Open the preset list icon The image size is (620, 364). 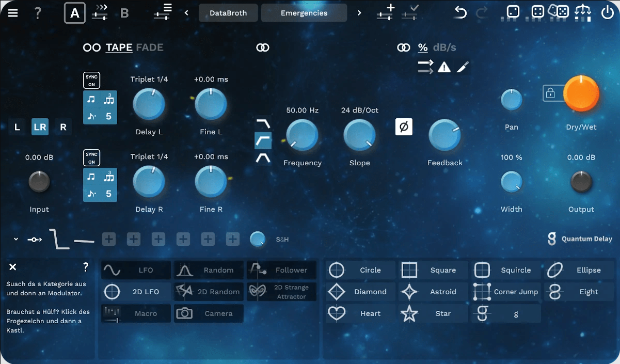pyautogui.click(x=163, y=12)
